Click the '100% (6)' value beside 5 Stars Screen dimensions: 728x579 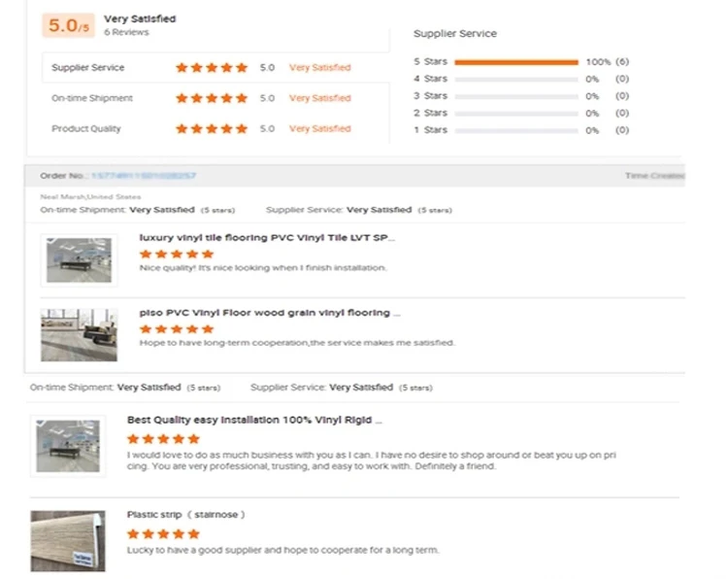click(x=608, y=62)
